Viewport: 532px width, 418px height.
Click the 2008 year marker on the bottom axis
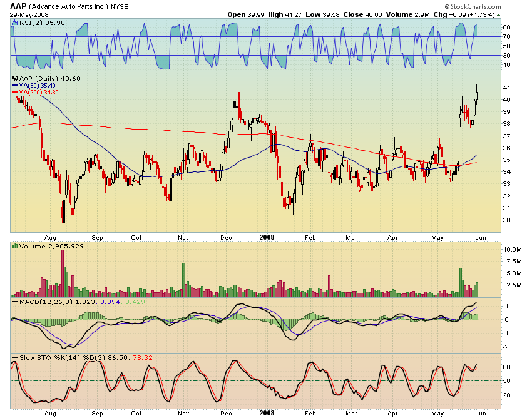(x=267, y=413)
